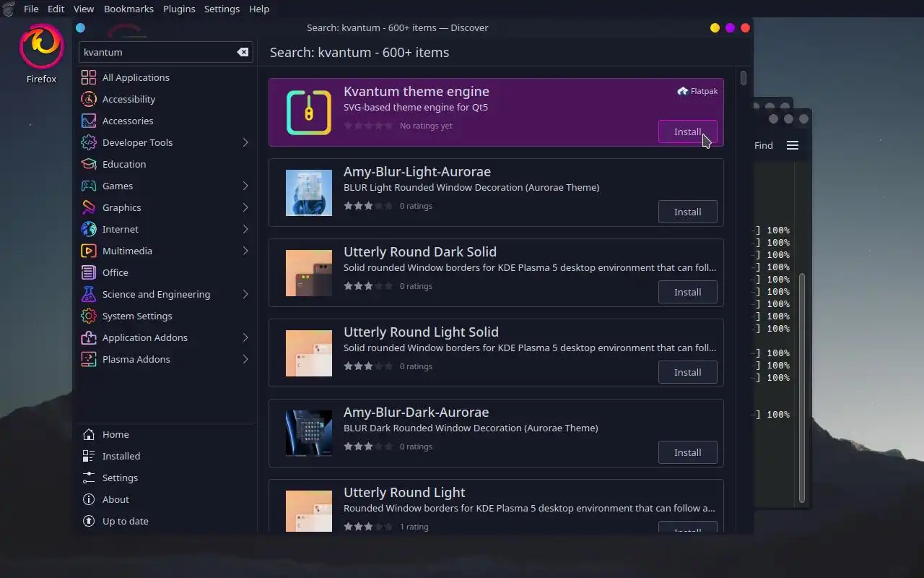This screenshot has width=924, height=578.
Task: Expand the Application Addons subcategories arrow
Action: 245,337
